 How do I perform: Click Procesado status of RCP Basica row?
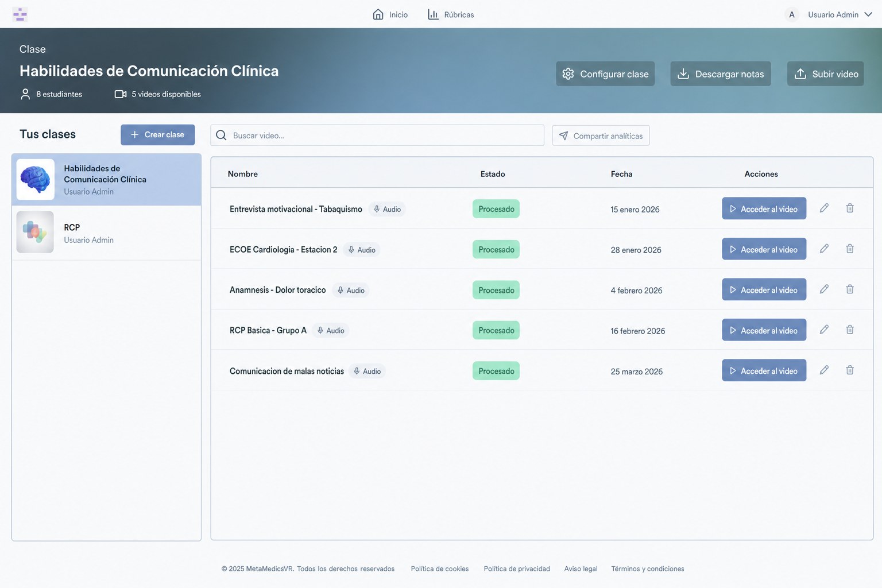[x=496, y=330]
